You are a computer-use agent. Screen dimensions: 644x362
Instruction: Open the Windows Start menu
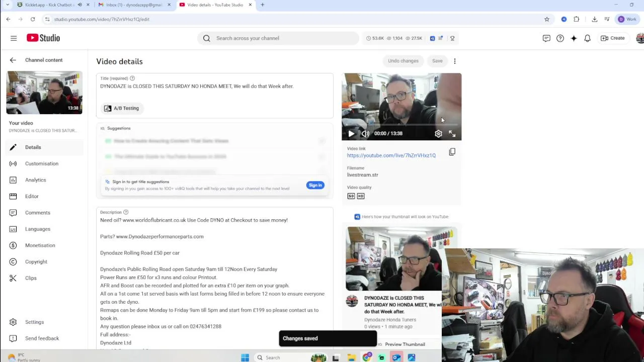(245, 357)
